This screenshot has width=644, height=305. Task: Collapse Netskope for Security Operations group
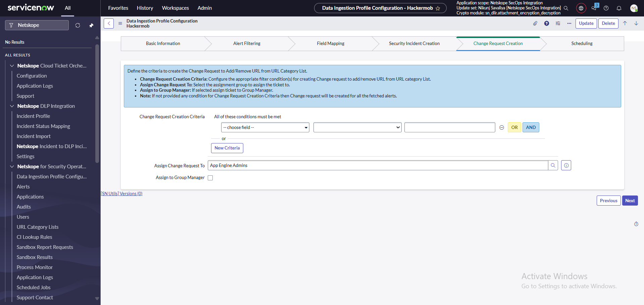click(x=12, y=167)
